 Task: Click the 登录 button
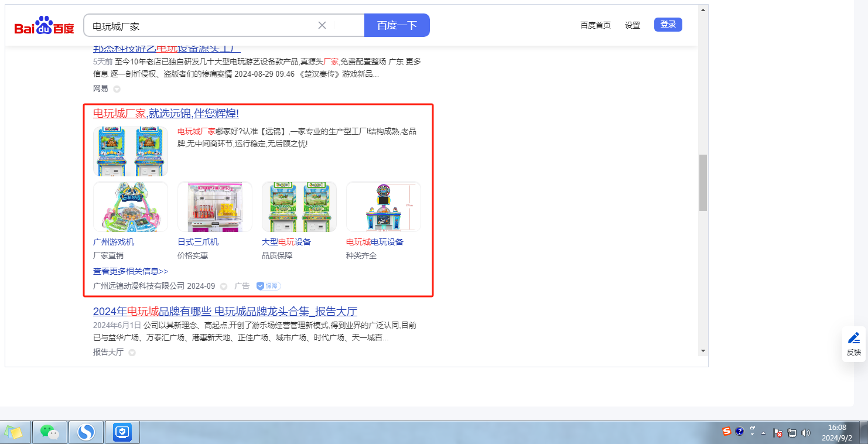(668, 25)
